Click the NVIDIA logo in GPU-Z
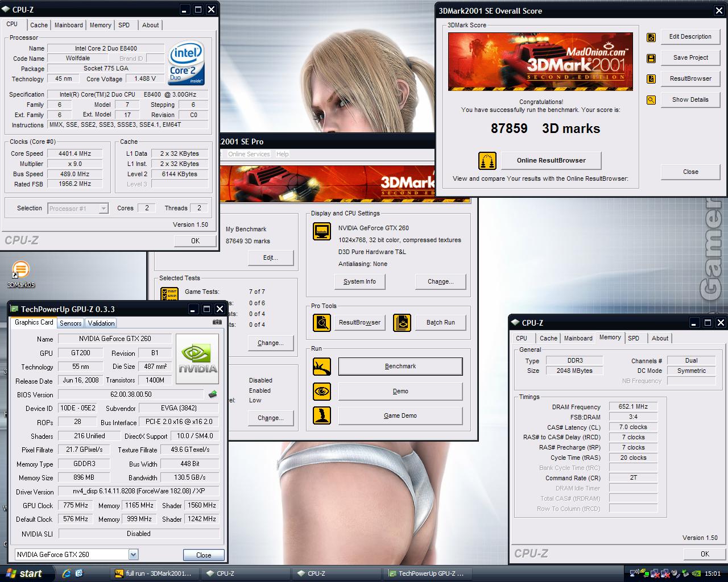 197,359
